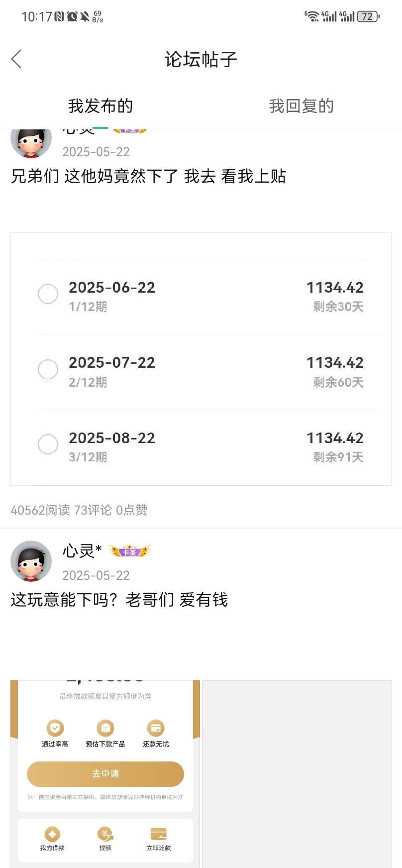Select radio button for 2025-06-22 installment
The height and width of the screenshot is (868, 402).
(48, 294)
